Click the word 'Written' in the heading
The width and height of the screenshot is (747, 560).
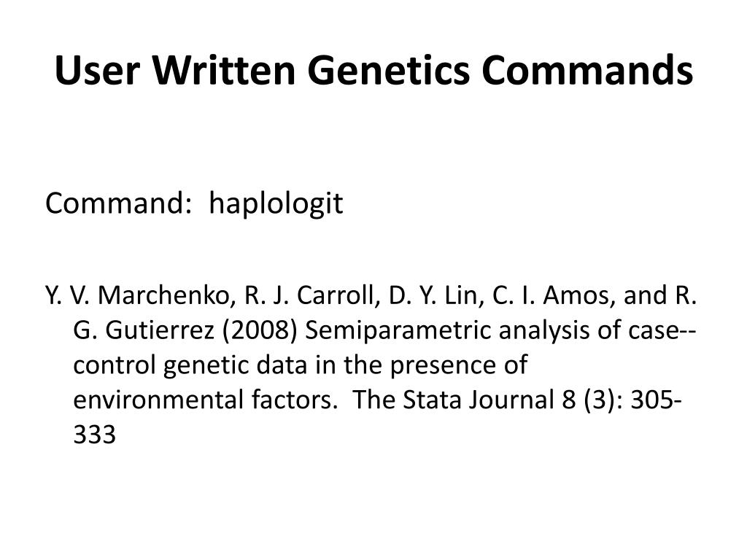pyautogui.click(x=224, y=70)
